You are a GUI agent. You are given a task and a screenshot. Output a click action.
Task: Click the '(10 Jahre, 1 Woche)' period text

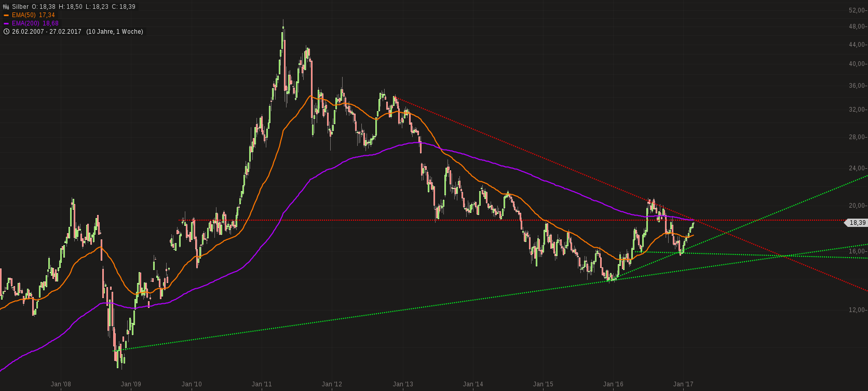pos(115,32)
